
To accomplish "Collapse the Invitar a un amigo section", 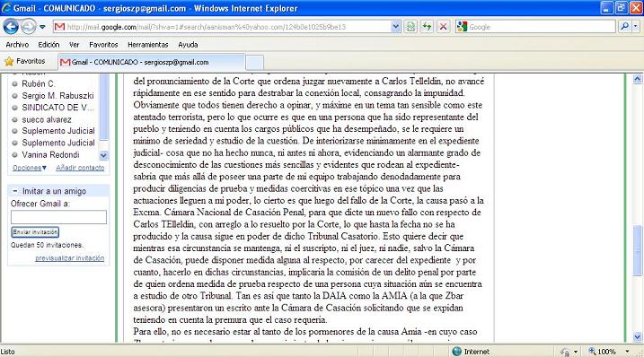I will click(14, 191).
